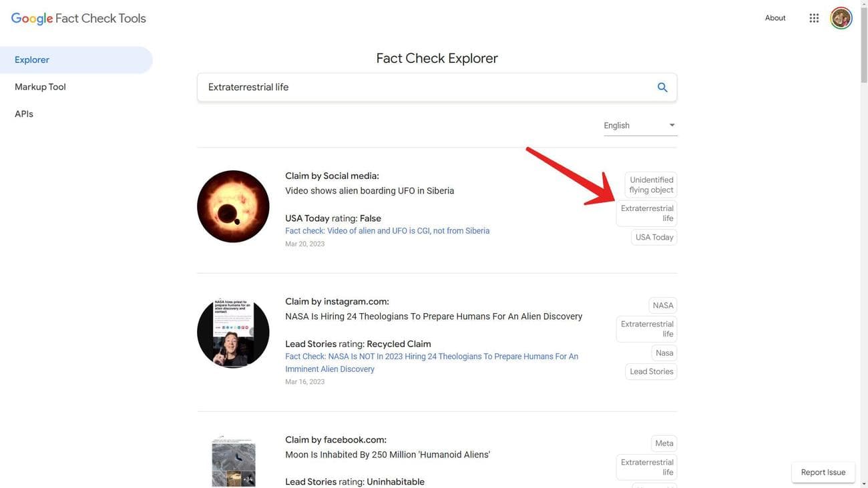Image resolution: width=868 pixels, height=488 pixels.
Task: Select the Moon aliens facebook claim thumbnail
Action: pos(233,461)
